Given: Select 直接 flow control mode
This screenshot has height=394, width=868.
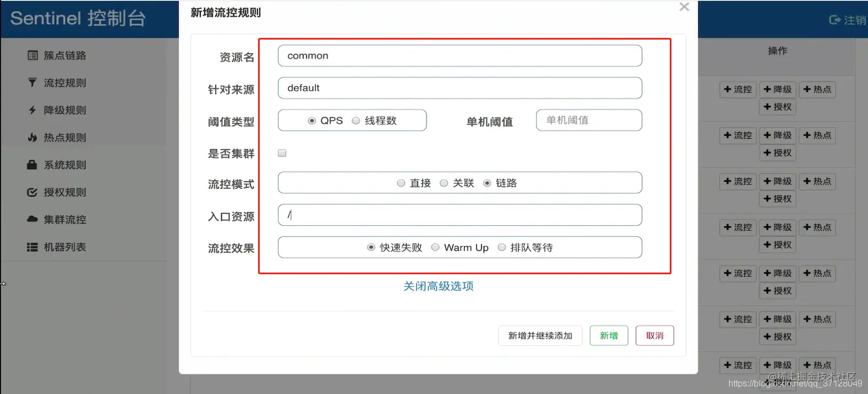Looking at the screenshot, I should pyautogui.click(x=401, y=183).
